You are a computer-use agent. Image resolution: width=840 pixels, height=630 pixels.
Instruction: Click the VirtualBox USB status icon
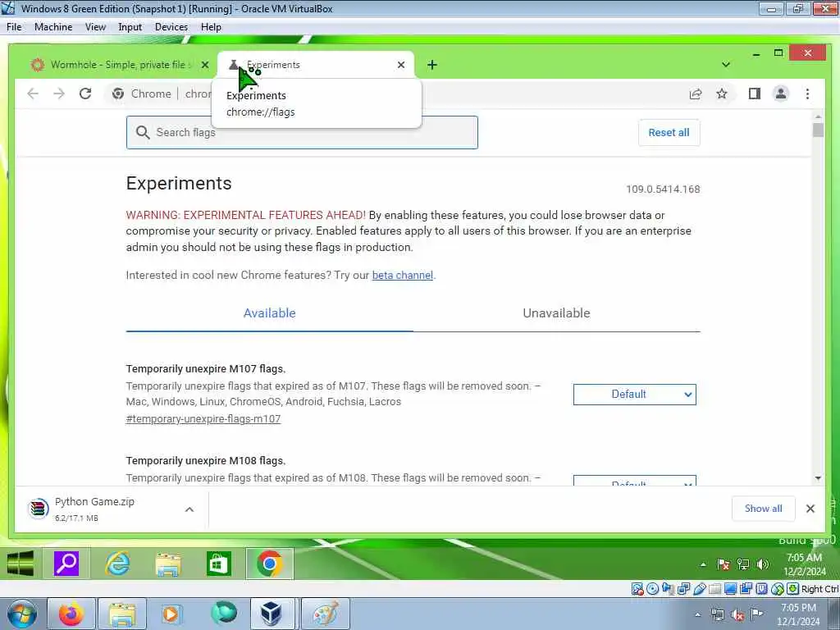click(700, 589)
